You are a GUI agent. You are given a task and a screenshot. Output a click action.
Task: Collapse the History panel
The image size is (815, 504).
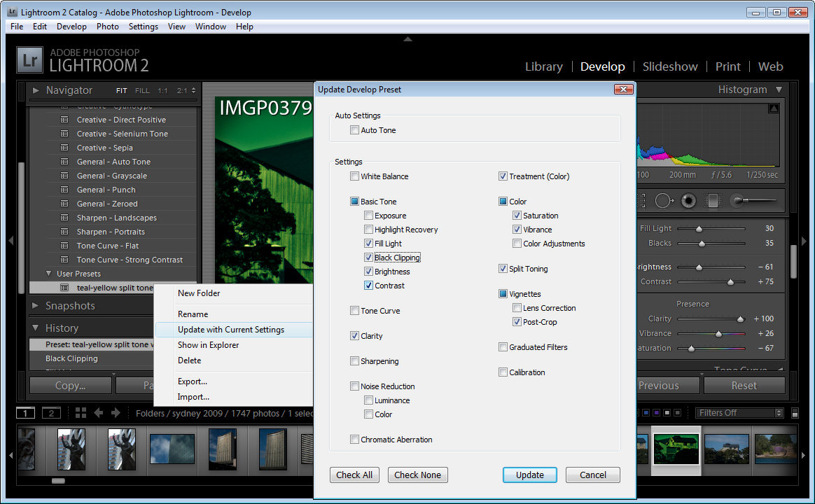(x=35, y=328)
